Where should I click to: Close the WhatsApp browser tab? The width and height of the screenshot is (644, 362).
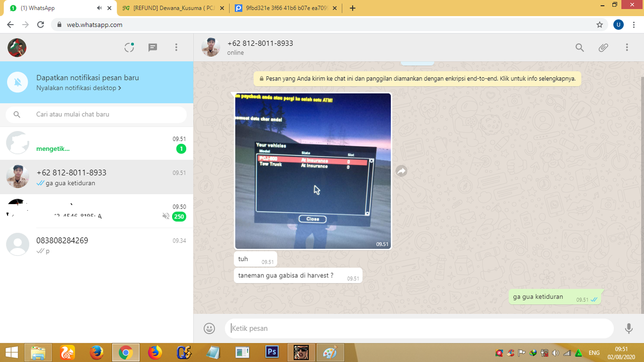(109, 8)
